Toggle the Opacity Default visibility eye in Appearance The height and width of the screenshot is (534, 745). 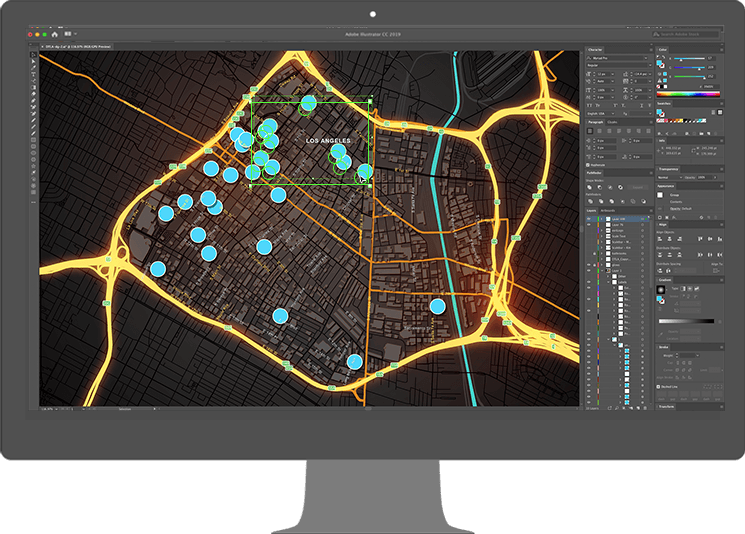[659, 209]
